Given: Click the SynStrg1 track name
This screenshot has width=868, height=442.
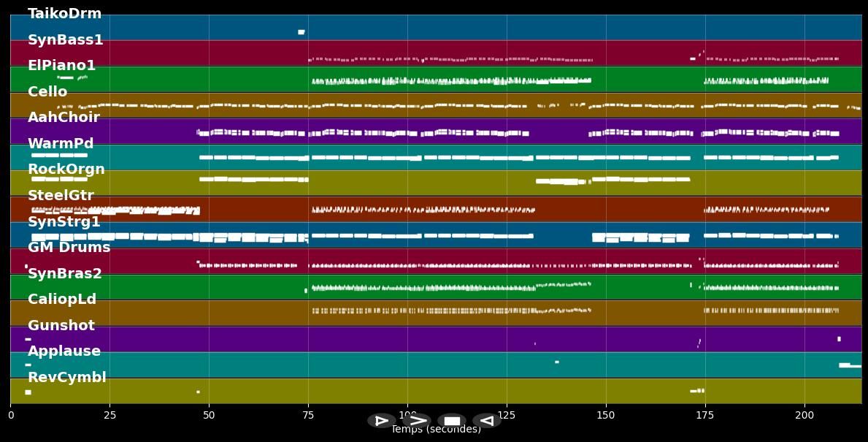Looking at the screenshot, I should pyautogui.click(x=64, y=222).
